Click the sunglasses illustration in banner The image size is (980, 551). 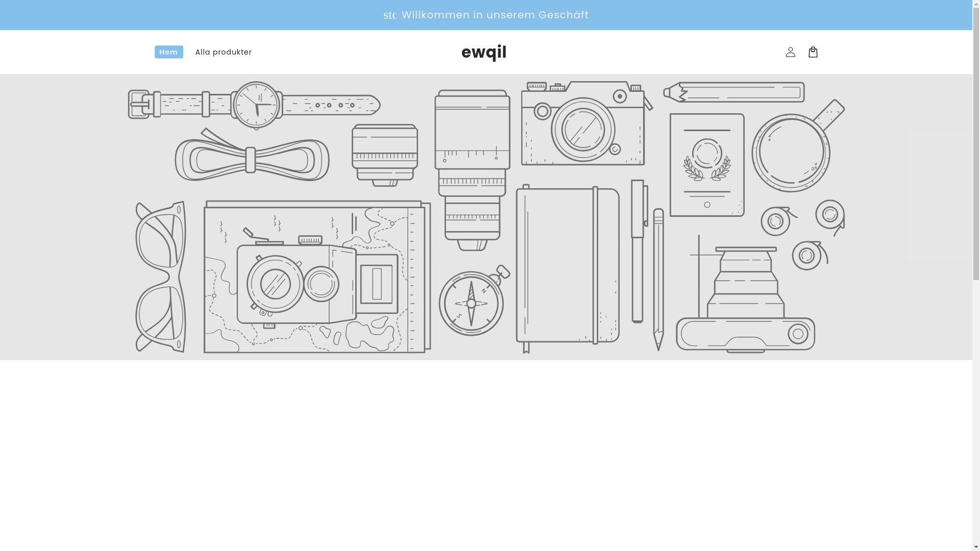[x=161, y=277]
